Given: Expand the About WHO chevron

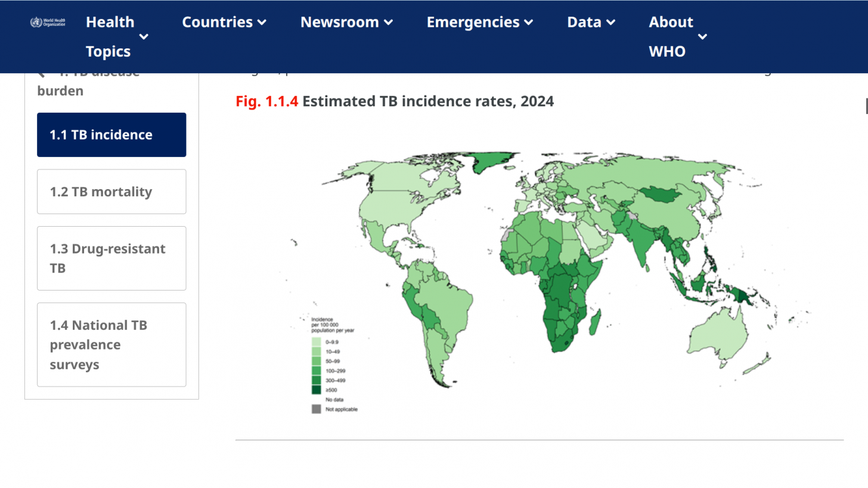Looking at the screenshot, I should click(x=702, y=37).
